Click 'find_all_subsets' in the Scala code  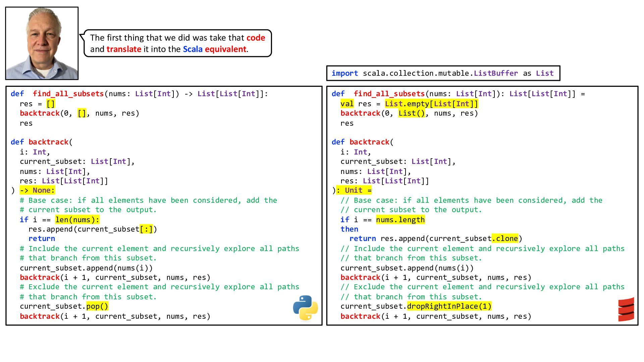389,94
